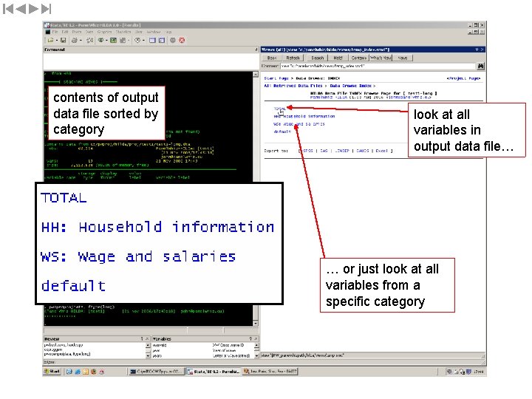Click the red Break toolbar icon

182,41
